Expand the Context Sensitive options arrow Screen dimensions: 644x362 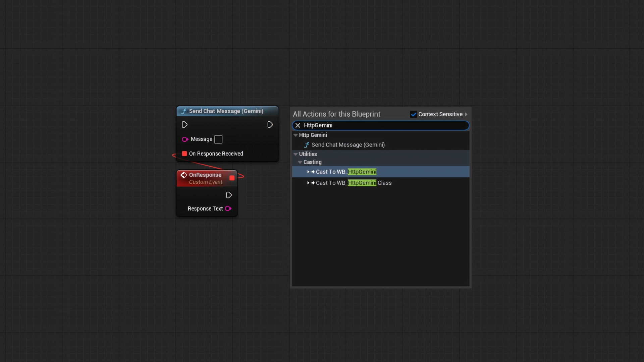(466, 114)
